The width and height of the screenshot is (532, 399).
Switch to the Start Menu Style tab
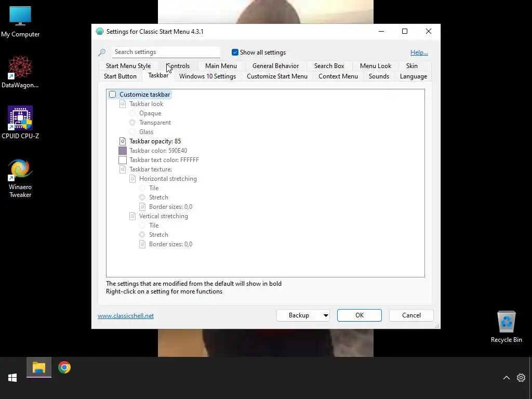coord(128,66)
